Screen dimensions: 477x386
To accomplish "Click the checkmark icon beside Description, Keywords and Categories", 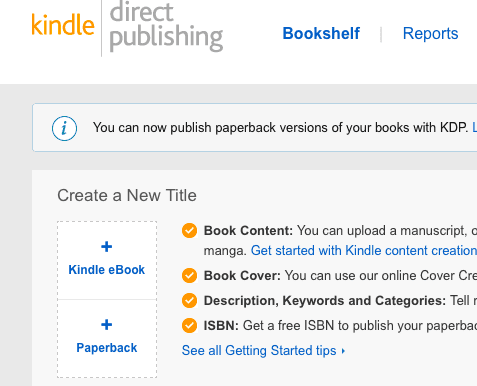I will pyautogui.click(x=189, y=301).
